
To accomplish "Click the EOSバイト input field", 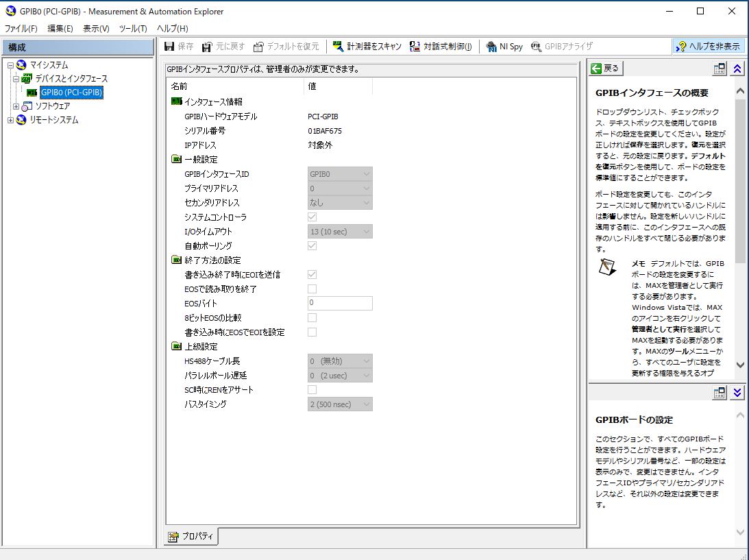I will point(340,303).
